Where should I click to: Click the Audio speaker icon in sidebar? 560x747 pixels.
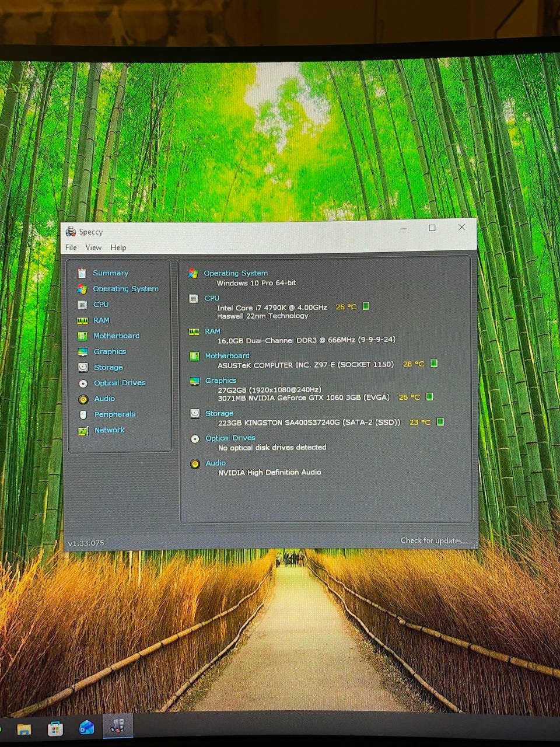pyautogui.click(x=83, y=399)
